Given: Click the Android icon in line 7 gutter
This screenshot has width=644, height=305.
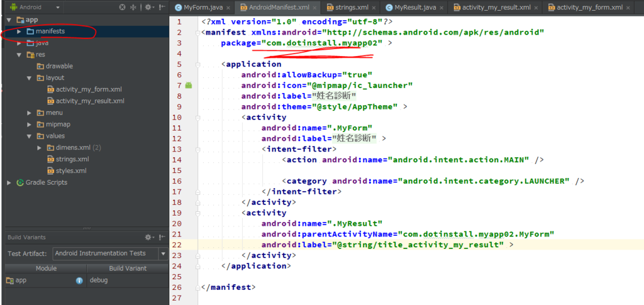Looking at the screenshot, I should (x=189, y=86).
